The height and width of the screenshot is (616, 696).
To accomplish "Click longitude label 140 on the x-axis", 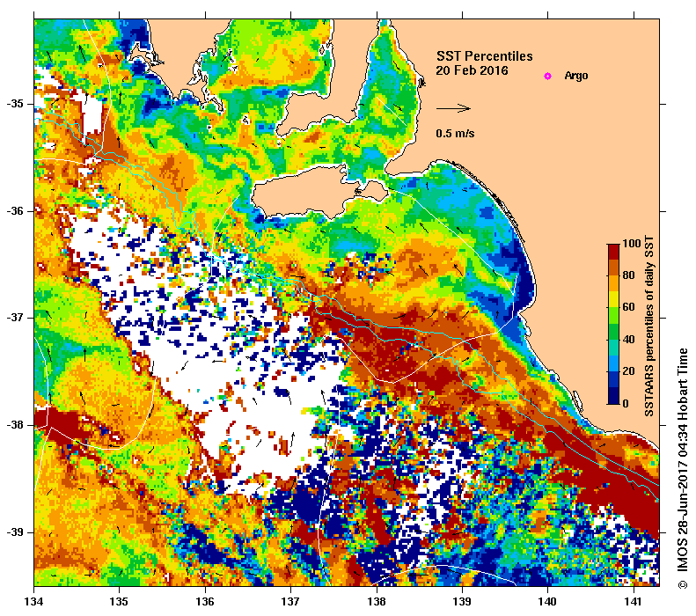I will click(547, 602).
